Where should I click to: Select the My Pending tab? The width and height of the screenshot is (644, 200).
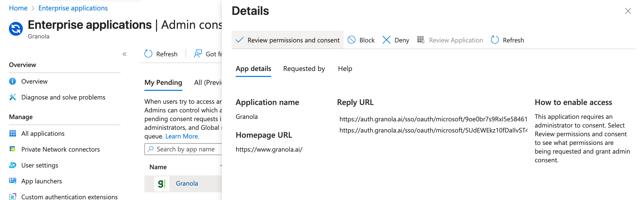[163, 82]
